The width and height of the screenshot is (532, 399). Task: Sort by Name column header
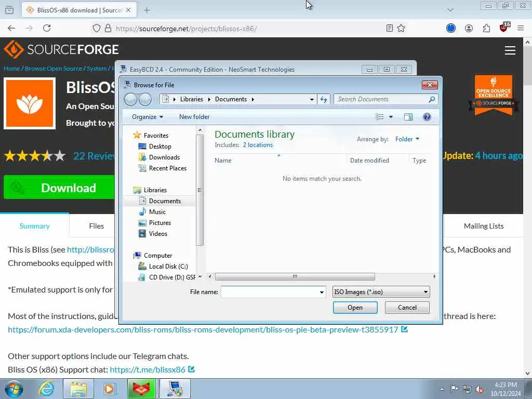(x=222, y=161)
